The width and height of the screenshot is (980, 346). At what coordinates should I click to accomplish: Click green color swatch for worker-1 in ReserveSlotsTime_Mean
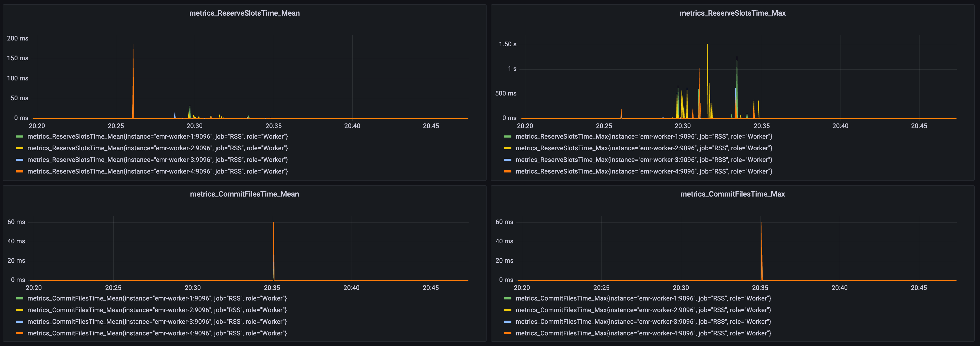(x=19, y=136)
